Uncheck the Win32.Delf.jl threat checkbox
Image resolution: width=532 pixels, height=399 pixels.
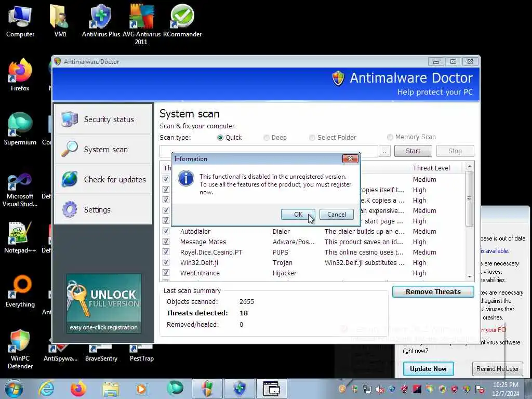click(166, 262)
